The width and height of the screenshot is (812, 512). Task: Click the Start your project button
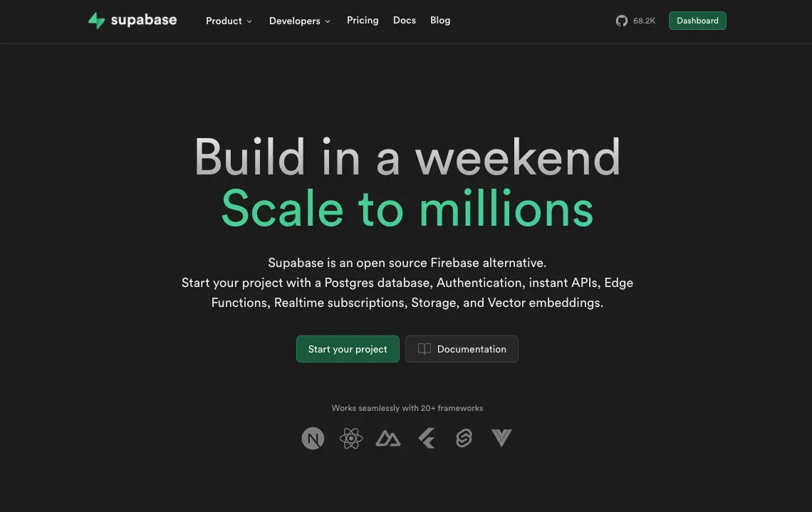[x=348, y=349]
